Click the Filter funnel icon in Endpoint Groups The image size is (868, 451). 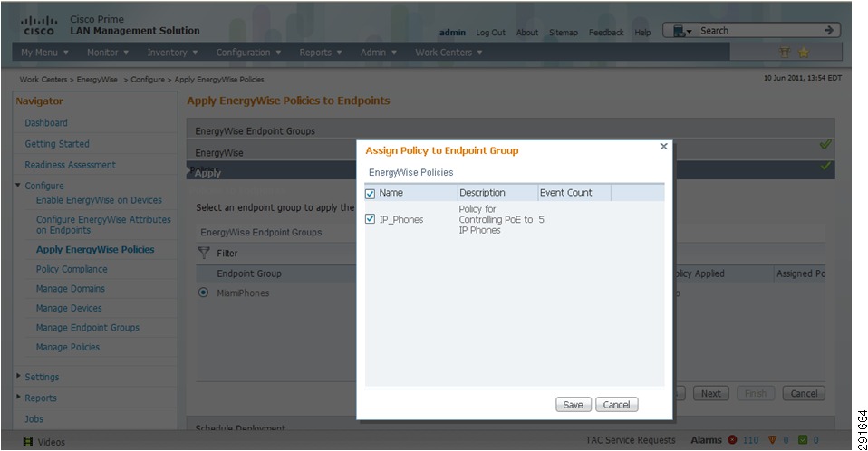tap(204, 253)
